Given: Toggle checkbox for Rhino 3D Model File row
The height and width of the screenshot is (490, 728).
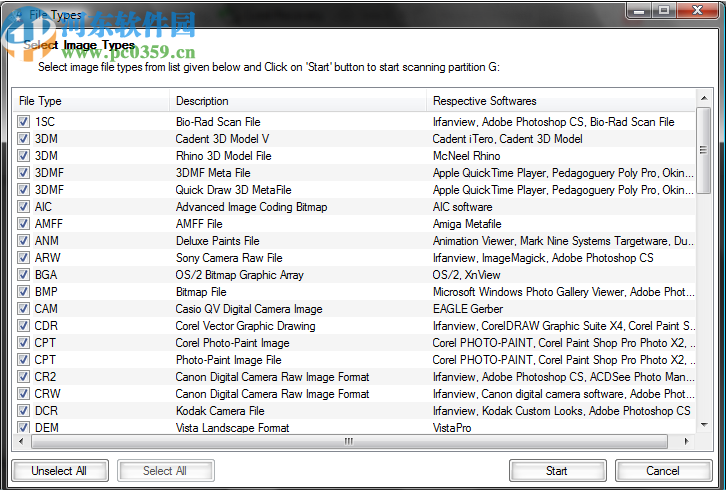Looking at the screenshot, I should pos(23,156).
